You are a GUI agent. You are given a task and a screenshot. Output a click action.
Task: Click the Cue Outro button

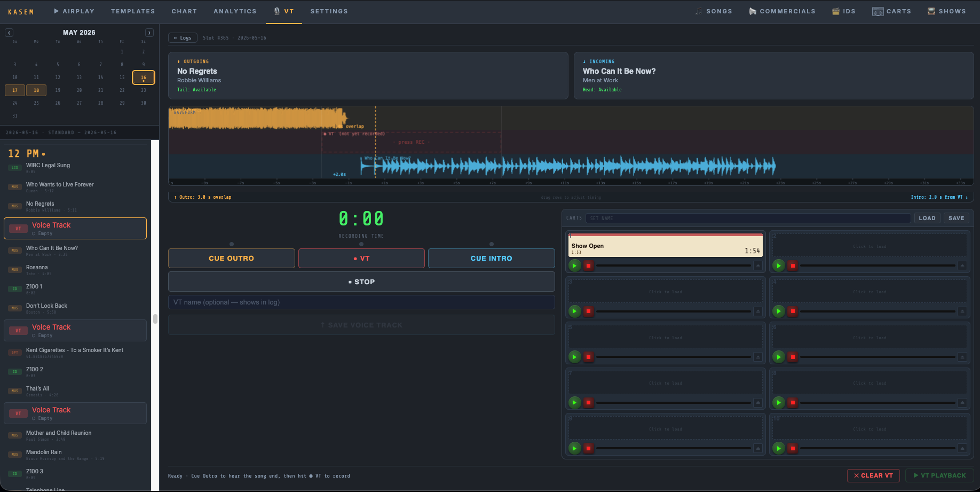pos(231,259)
